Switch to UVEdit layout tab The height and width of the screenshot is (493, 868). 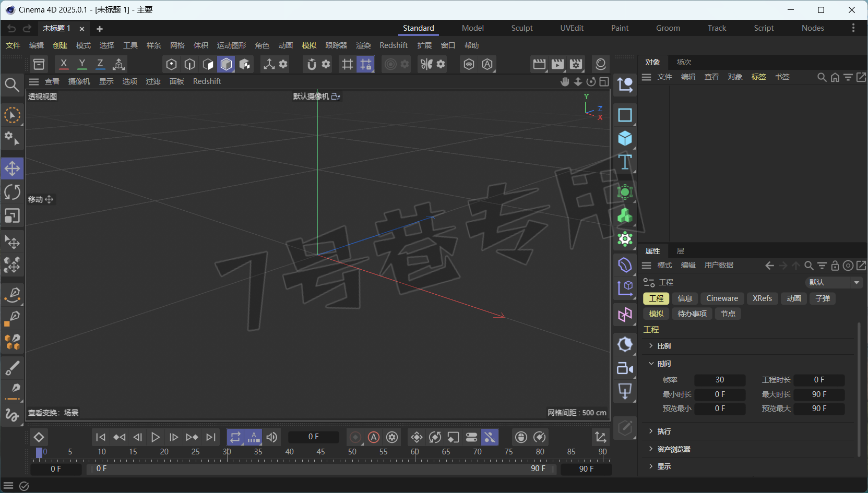point(572,28)
